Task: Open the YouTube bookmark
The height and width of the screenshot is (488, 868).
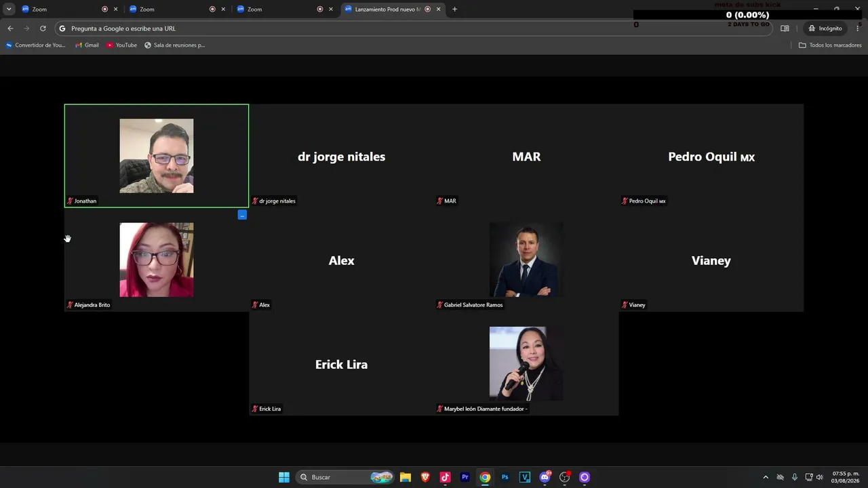Action: tap(121, 45)
